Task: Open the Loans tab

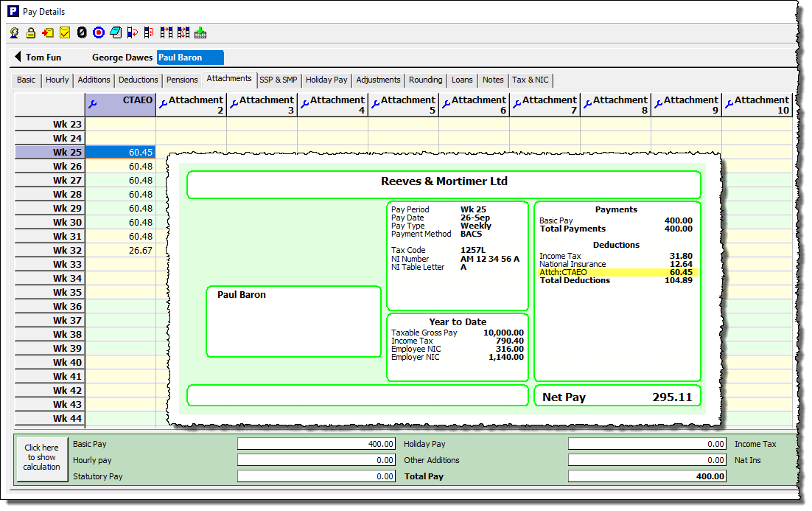Action: (462, 80)
